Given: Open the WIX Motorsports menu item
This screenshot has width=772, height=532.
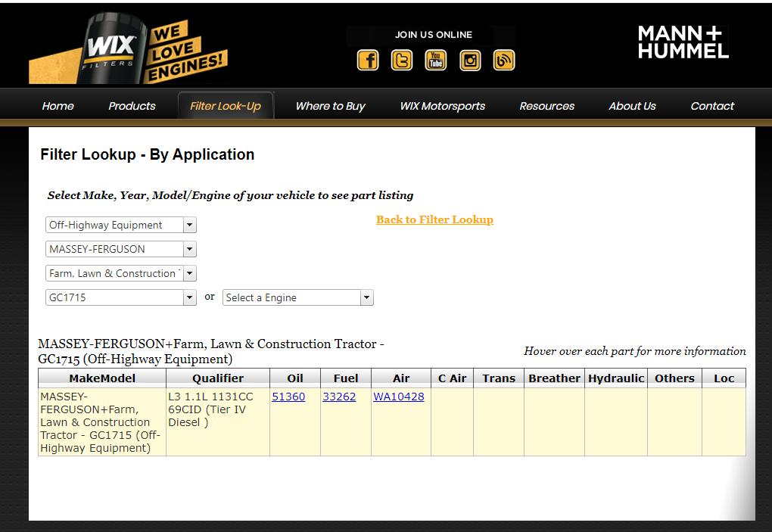Looking at the screenshot, I should click(443, 106).
